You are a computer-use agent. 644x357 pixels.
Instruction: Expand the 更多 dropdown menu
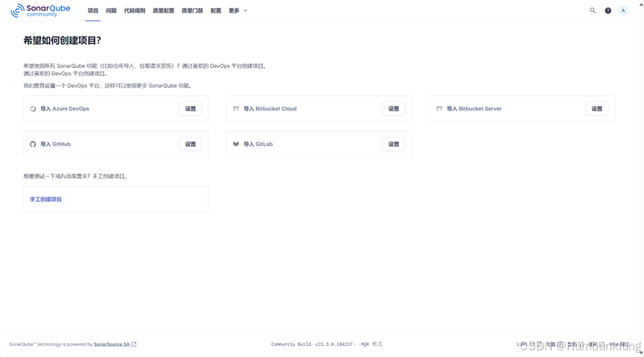pyautogui.click(x=238, y=10)
